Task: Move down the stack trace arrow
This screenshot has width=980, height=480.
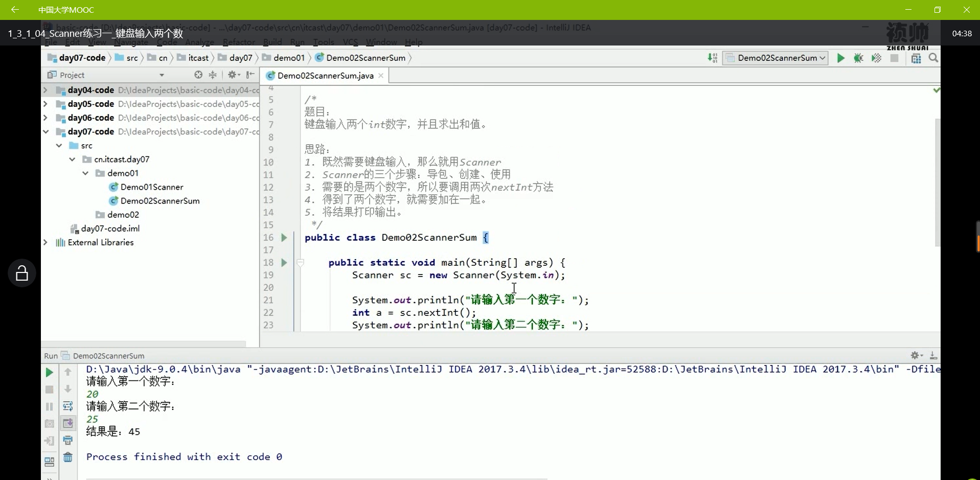Action: [67, 390]
